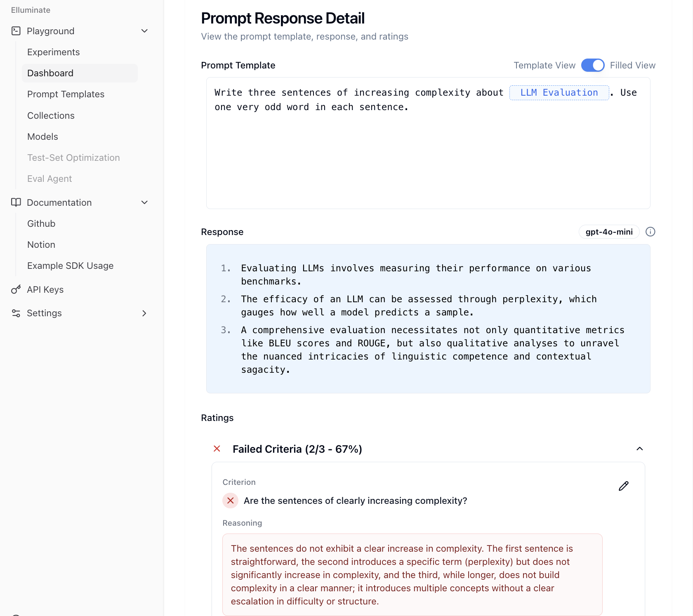
Task: Click the Playground label
Action: 51,31
